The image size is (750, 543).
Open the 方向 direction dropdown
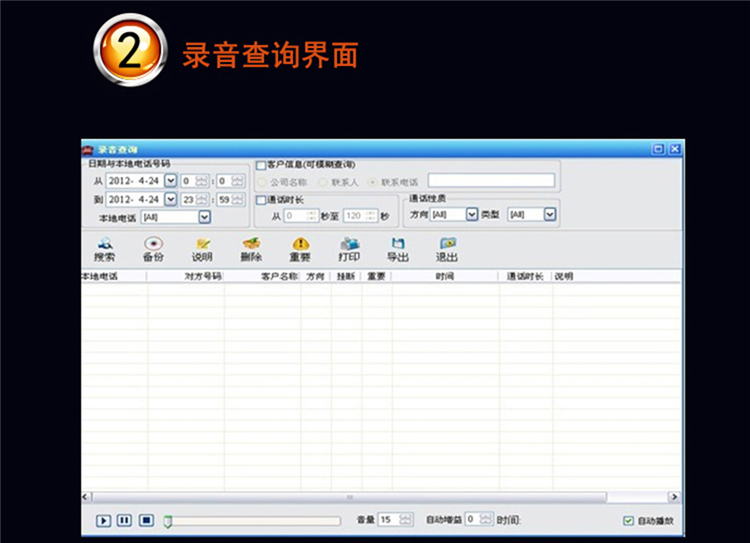472,214
